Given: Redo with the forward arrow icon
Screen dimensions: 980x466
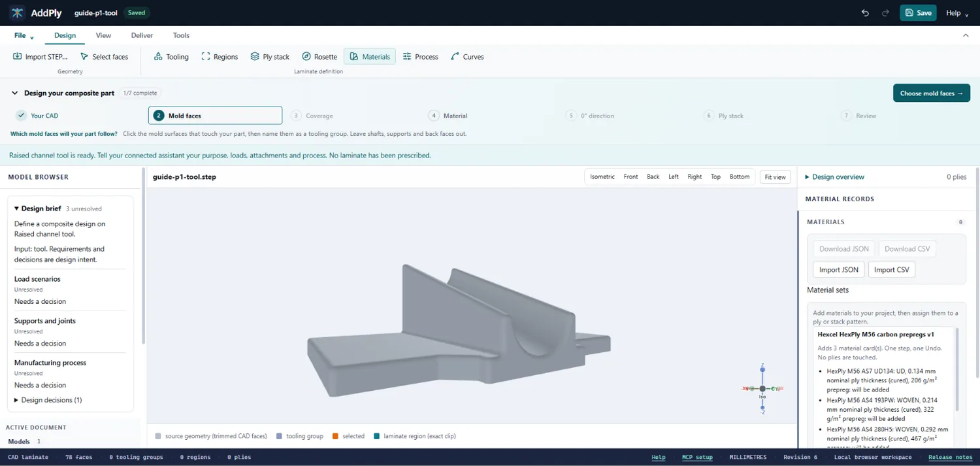Looking at the screenshot, I should [x=886, y=13].
